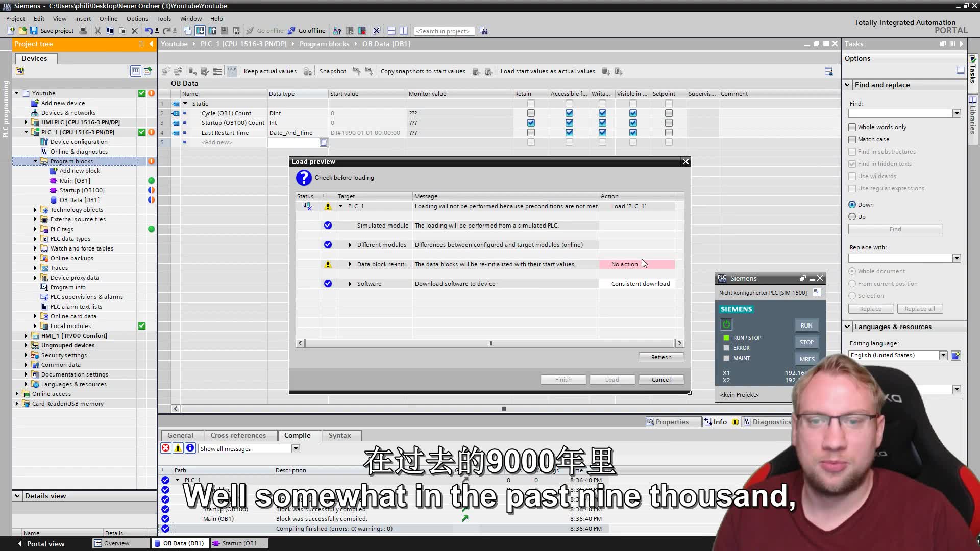The height and width of the screenshot is (551, 980).
Task: Click Refresh in the Load preview dialog
Action: click(x=661, y=357)
